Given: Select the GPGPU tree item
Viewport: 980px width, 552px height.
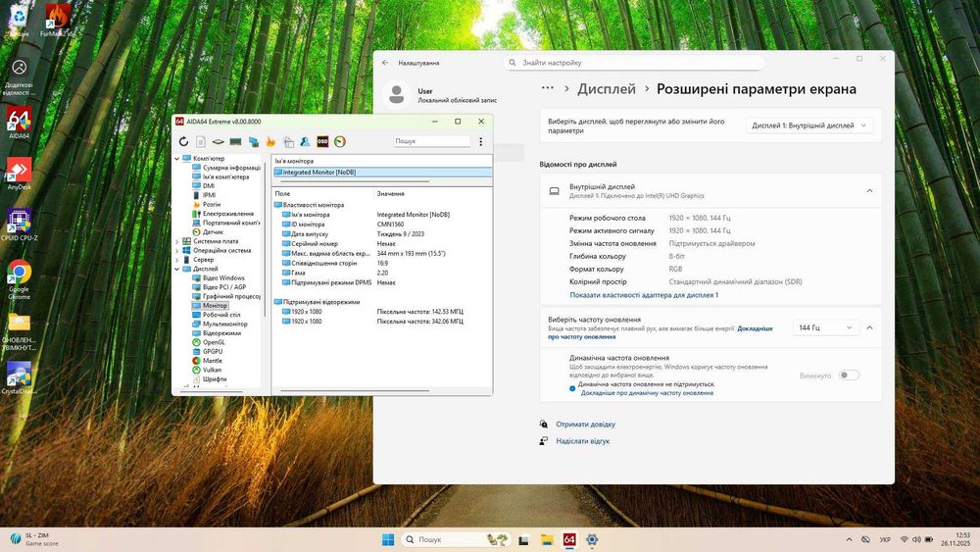Looking at the screenshot, I should tap(208, 351).
